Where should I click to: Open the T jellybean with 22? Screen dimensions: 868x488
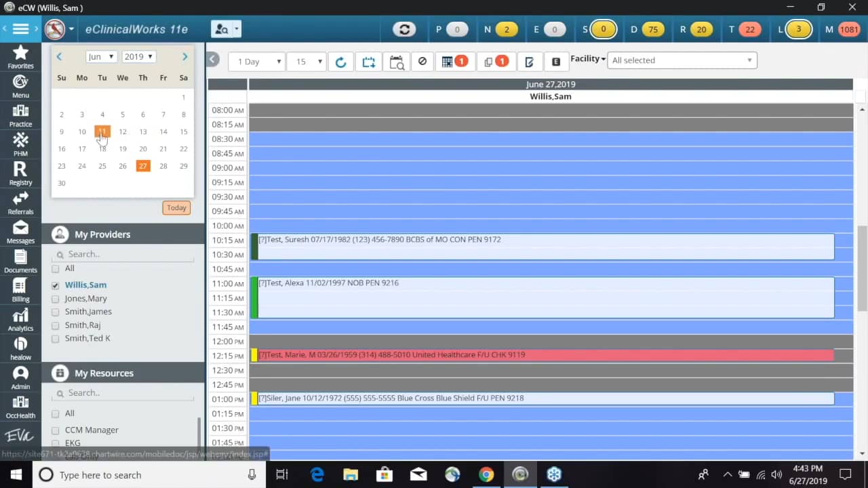(x=750, y=30)
